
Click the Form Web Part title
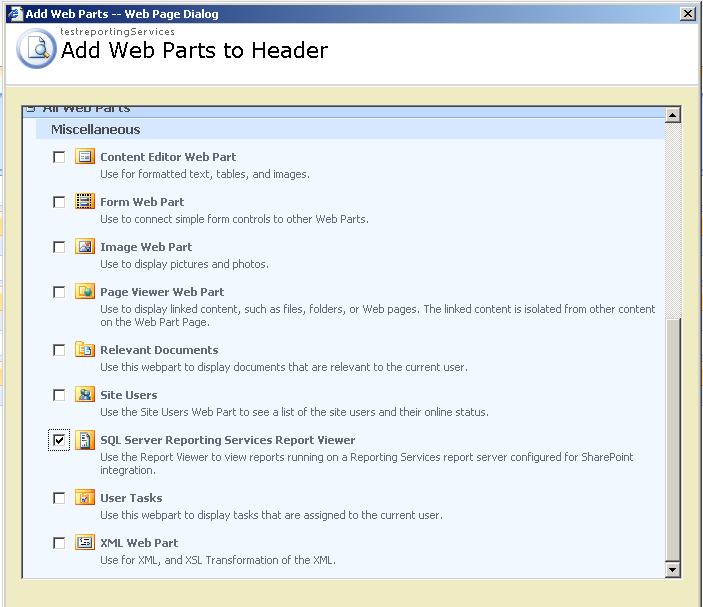pos(142,202)
